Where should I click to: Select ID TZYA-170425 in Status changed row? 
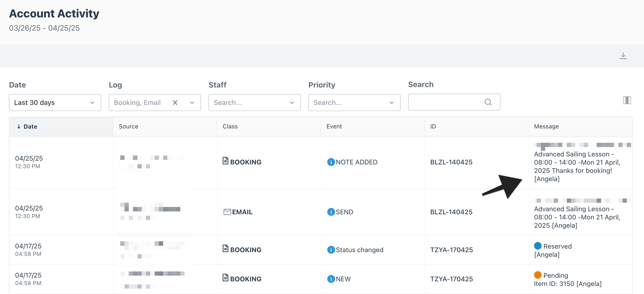(x=451, y=250)
